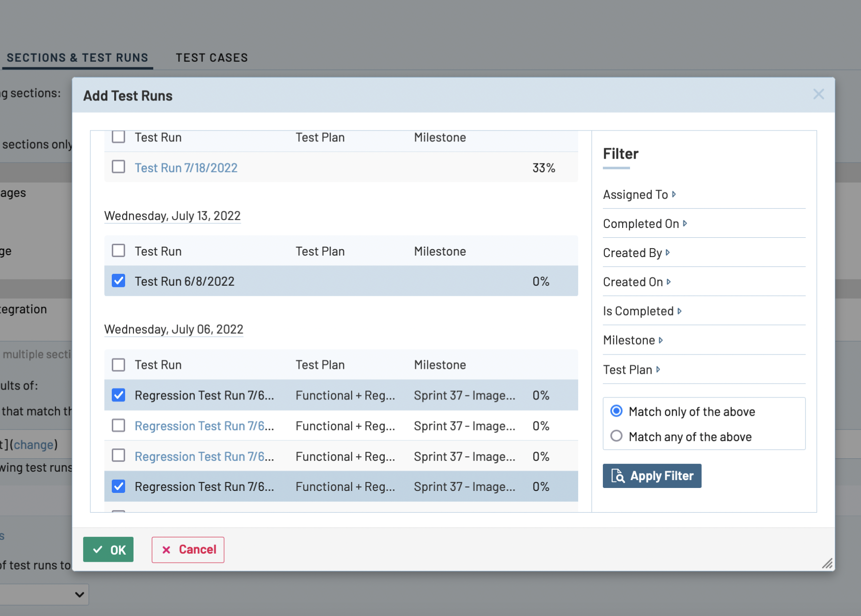Select Match only of the above
Viewport: 861px width, 616px height.
616,411
